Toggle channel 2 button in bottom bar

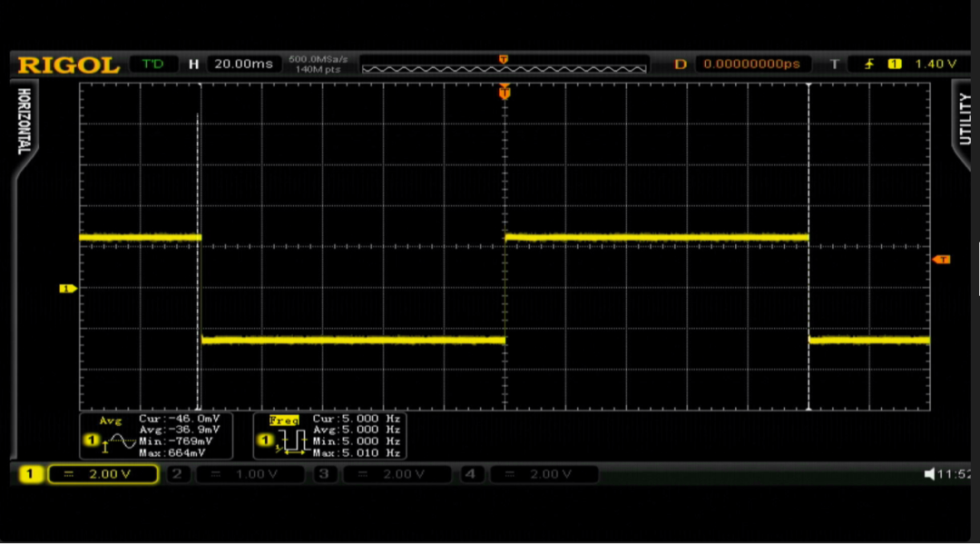point(178,474)
